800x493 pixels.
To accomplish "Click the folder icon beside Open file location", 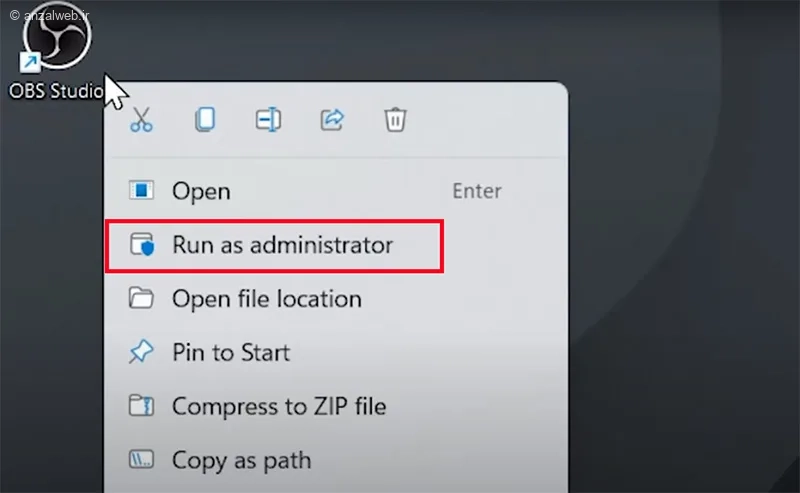I will click(141, 298).
